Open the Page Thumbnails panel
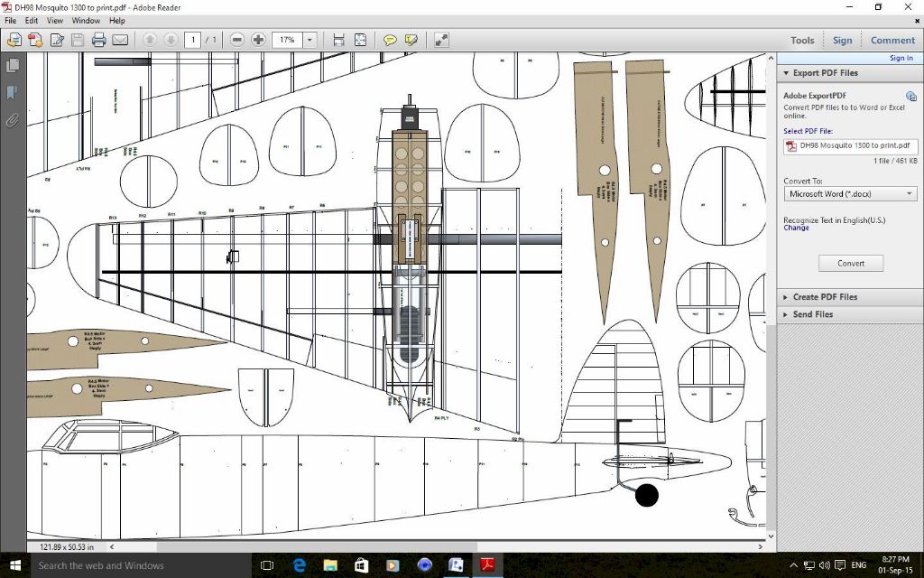This screenshot has width=924, height=578. pyautogui.click(x=13, y=66)
